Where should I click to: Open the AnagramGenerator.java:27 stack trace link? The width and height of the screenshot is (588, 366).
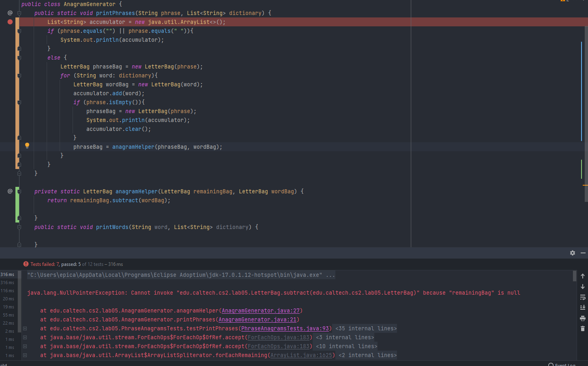click(260, 310)
